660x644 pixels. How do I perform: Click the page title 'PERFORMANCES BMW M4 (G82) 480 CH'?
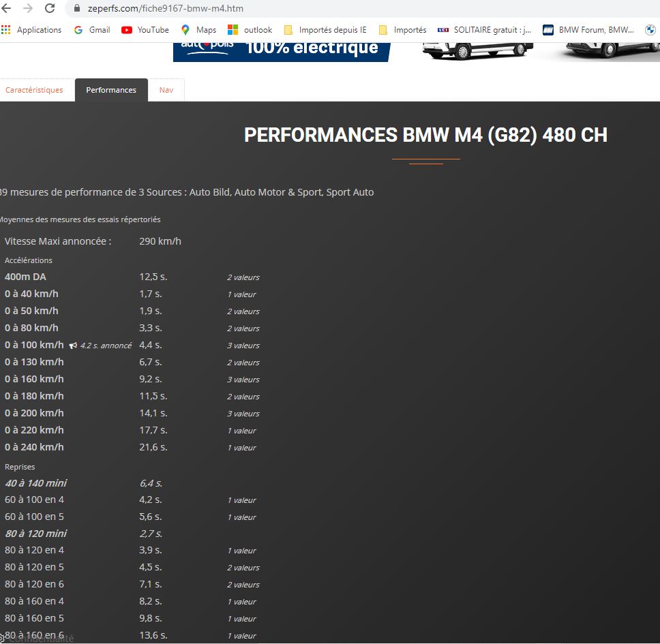click(x=425, y=135)
